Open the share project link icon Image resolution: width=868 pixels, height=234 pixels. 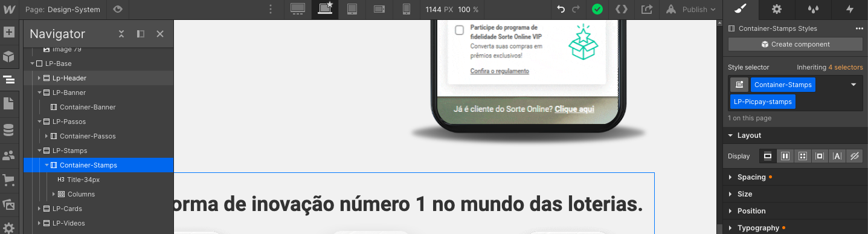pyautogui.click(x=647, y=9)
